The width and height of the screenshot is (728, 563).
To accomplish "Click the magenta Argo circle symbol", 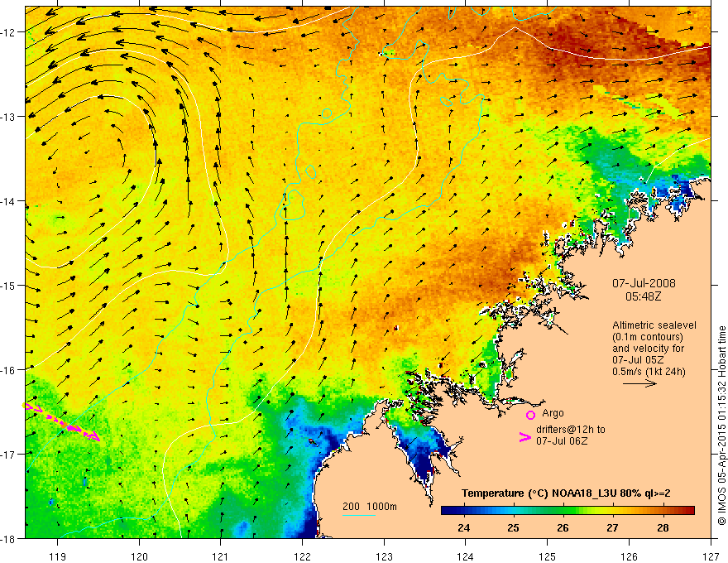I will click(530, 415).
